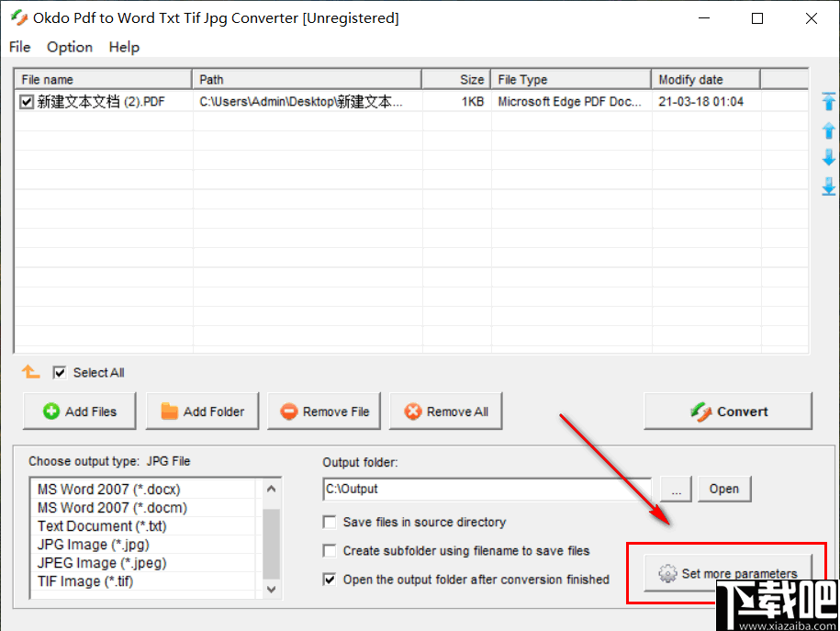This screenshot has height=631, width=840.
Task: Uncheck the Select All checkbox
Action: point(59,372)
